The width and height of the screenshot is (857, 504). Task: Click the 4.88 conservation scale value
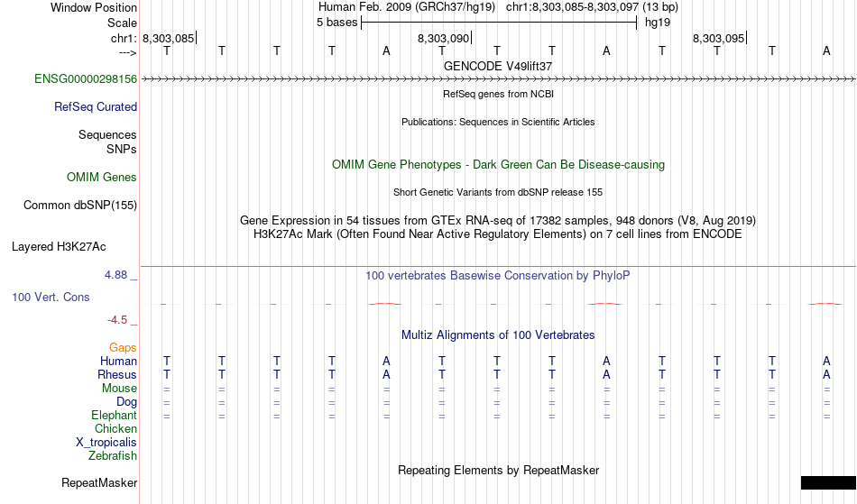[115, 275]
